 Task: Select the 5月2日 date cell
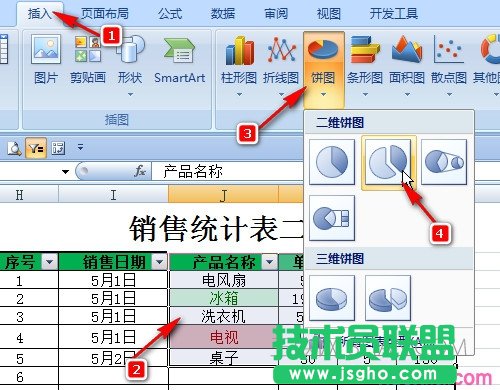113,358
